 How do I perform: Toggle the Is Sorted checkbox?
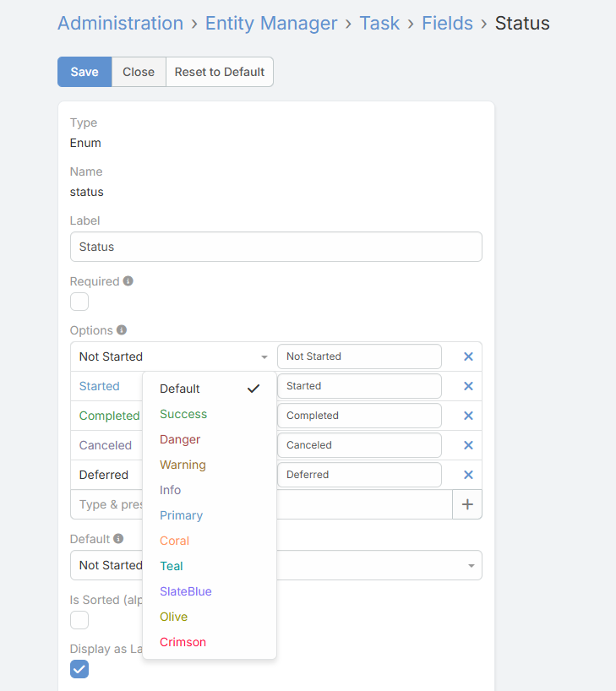click(x=79, y=620)
